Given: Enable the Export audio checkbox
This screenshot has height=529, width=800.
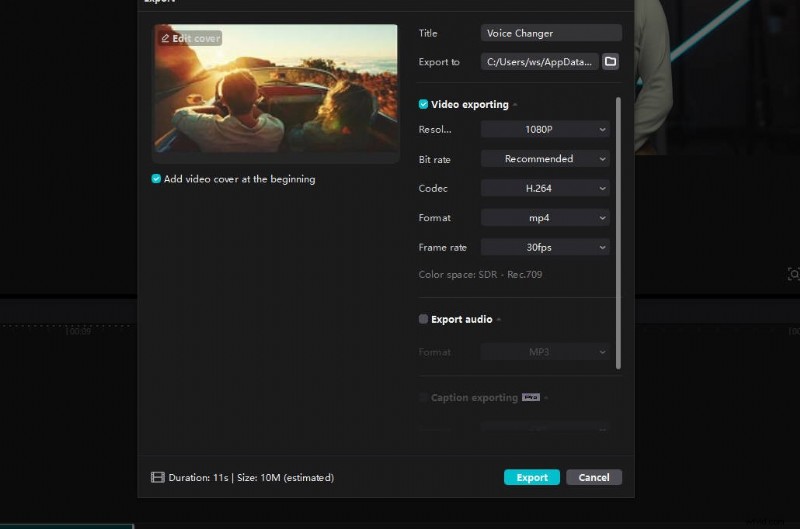Looking at the screenshot, I should [424, 319].
